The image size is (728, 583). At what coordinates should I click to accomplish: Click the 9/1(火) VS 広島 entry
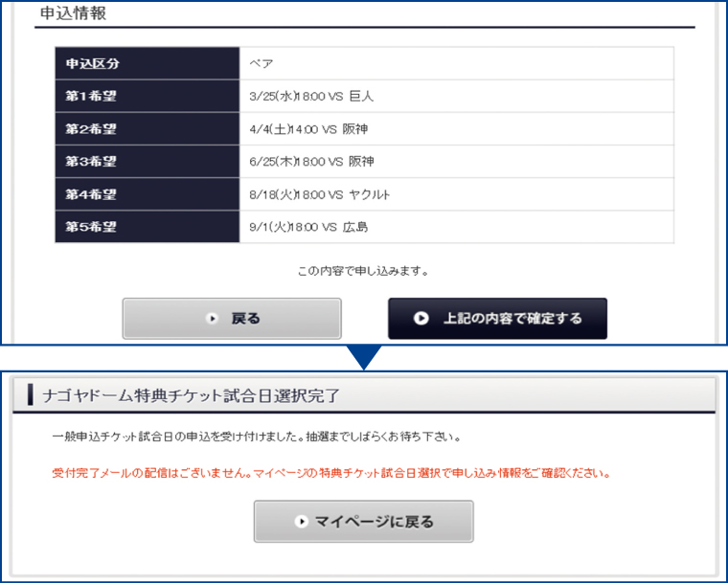click(456, 227)
